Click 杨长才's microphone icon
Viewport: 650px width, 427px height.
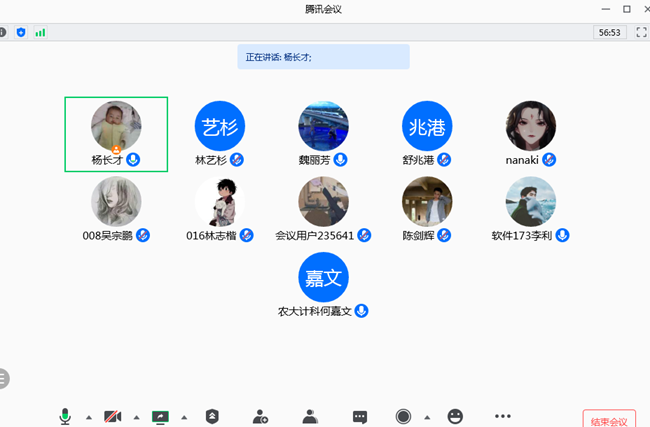pos(133,160)
